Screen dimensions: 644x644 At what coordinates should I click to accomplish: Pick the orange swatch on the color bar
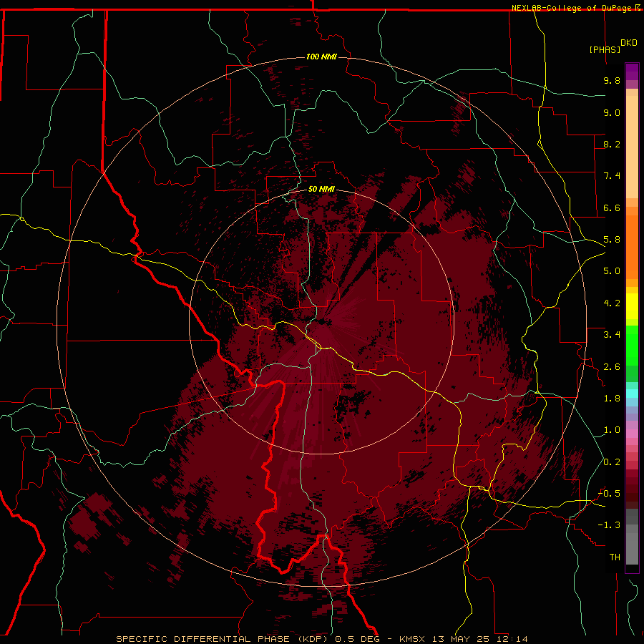632,247
